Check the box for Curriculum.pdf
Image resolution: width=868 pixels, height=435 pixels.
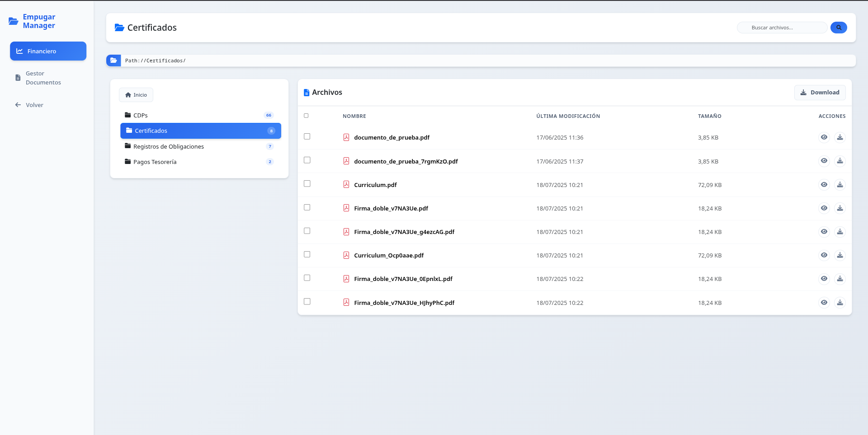click(x=307, y=184)
